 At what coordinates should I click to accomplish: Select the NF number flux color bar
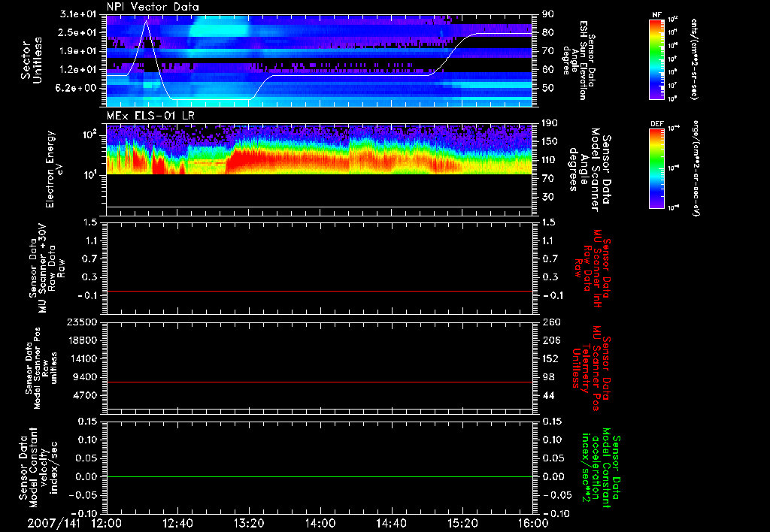click(x=657, y=59)
